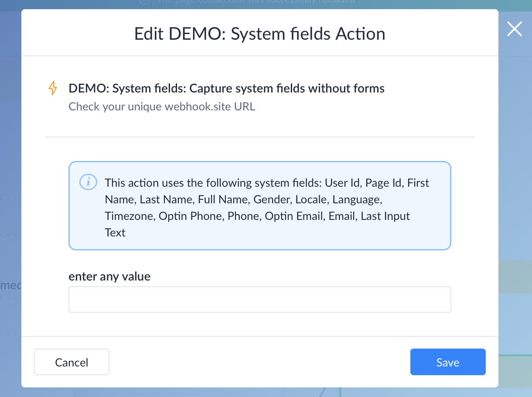Click 'Timezone' in the system fields list

[129, 216]
